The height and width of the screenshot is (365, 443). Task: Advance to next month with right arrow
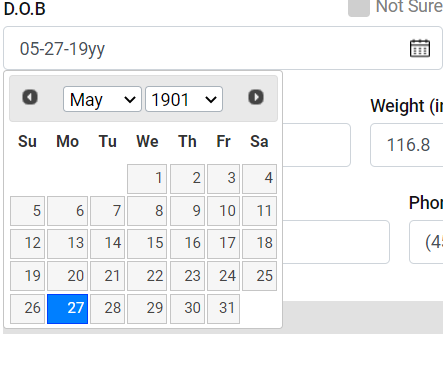[x=256, y=97]
